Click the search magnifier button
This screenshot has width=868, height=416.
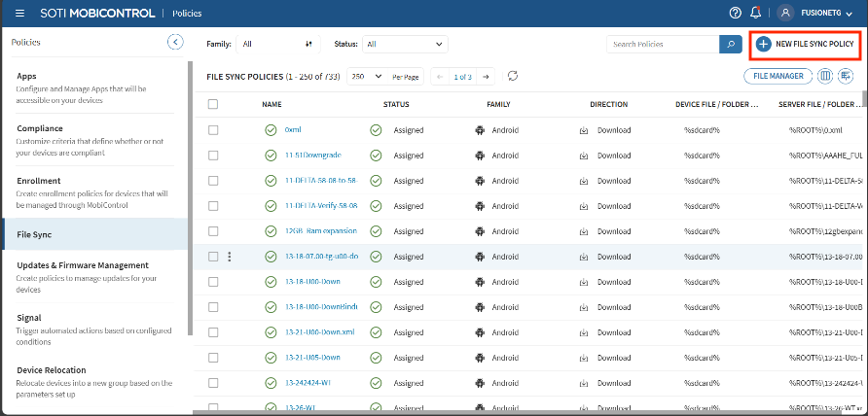pos(730,44)
